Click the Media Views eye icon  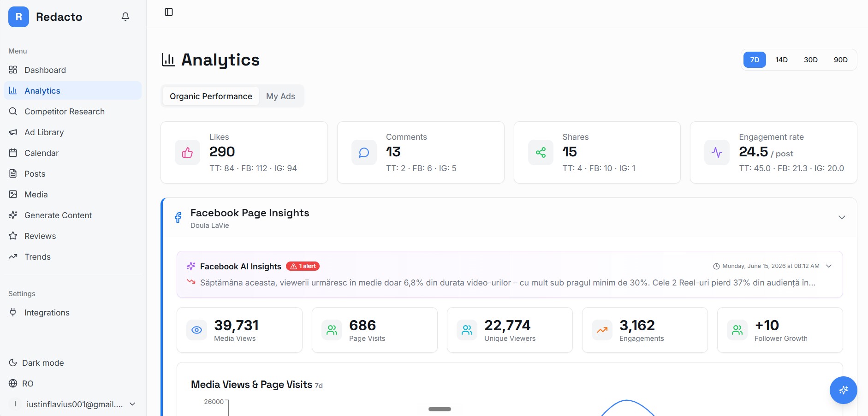[x=196, y=330]
